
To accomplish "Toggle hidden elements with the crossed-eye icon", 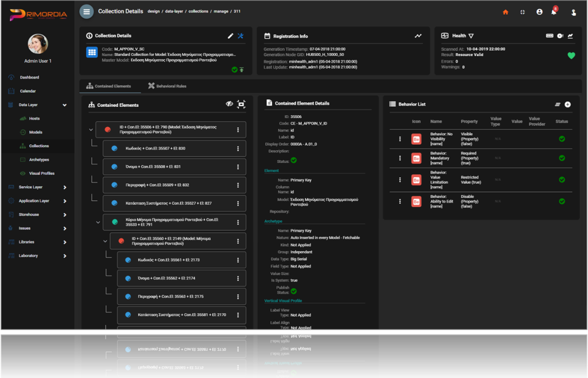I will (230, 105).
